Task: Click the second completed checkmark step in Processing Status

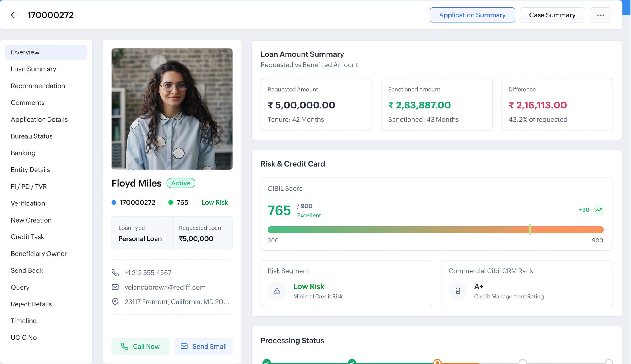Action: coord(352,362)
